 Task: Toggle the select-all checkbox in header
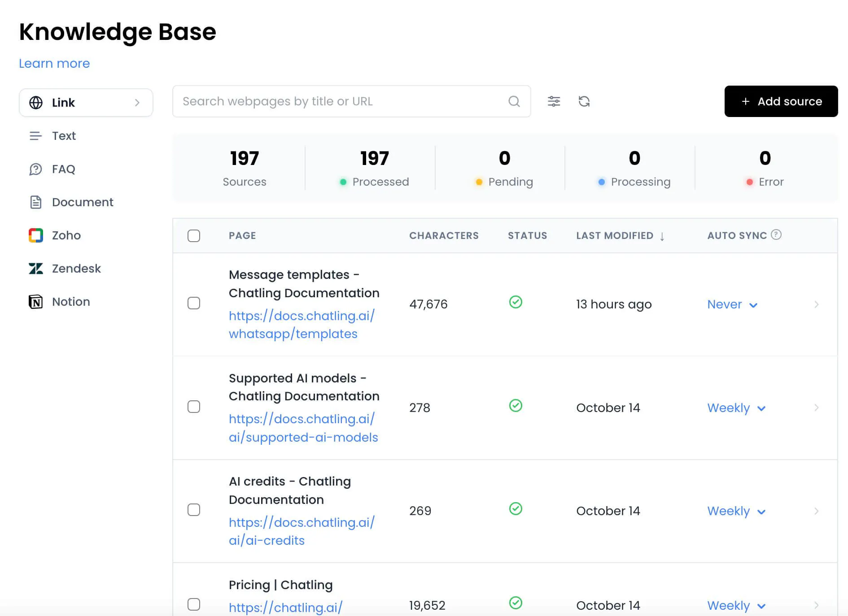194,236
